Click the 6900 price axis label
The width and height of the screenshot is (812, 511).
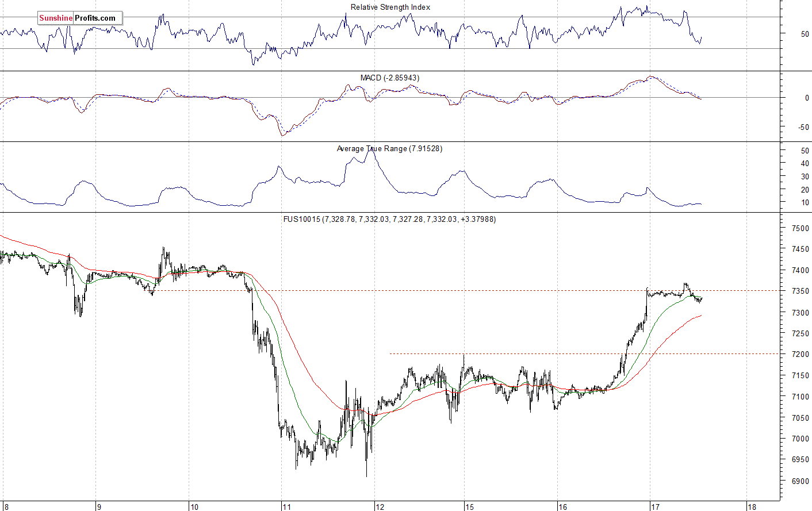(x=800, y=481)
